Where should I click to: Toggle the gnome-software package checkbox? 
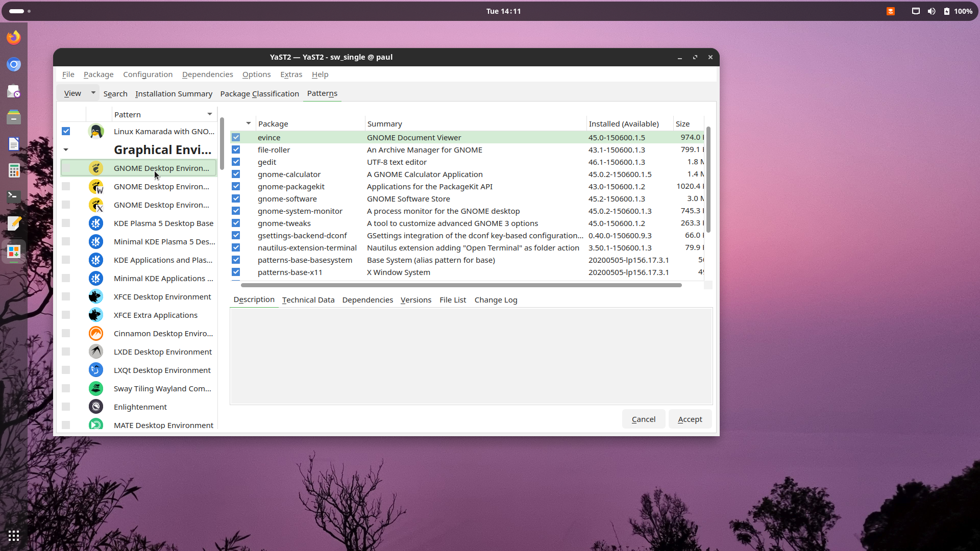(x=236, y=198)
